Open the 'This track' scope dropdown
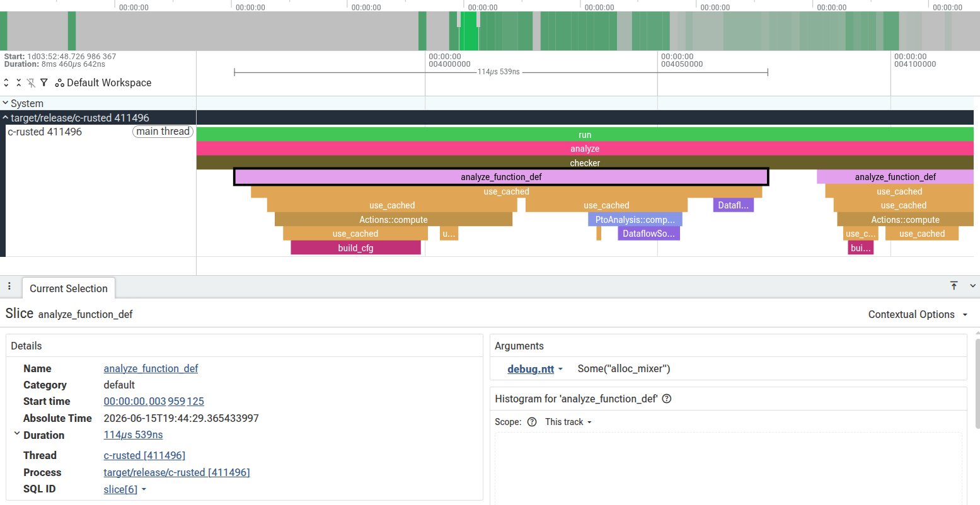This screenshot has width=980, height=505. (x=568, y=422)
